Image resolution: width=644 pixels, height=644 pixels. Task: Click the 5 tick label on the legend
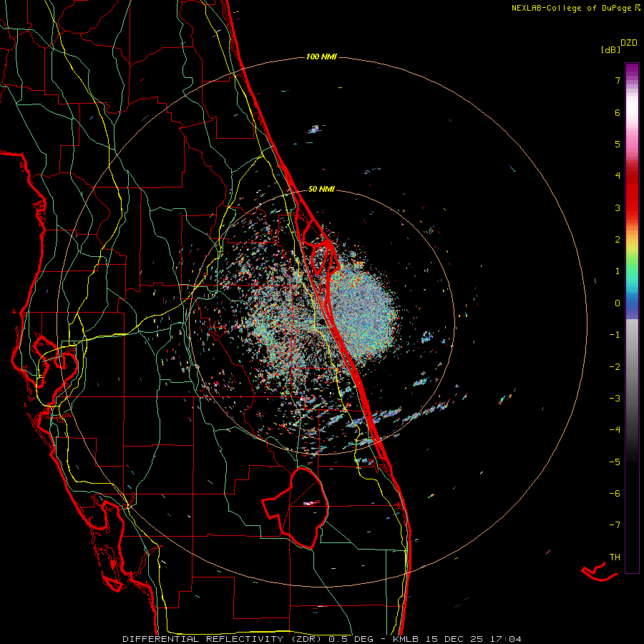[618, 144]
